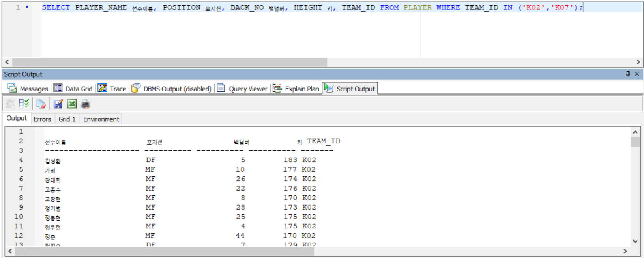Image resolution: width=644 pixels, height=258 pixels.
Task: Click the output pane's scroll-down arrow
Action: point(635,241)
